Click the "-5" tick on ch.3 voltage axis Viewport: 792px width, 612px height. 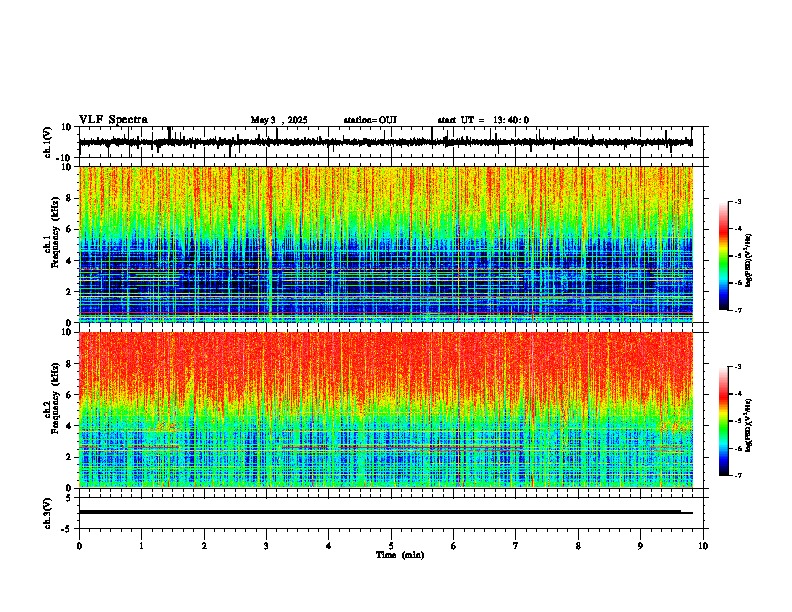pos(68,528)
